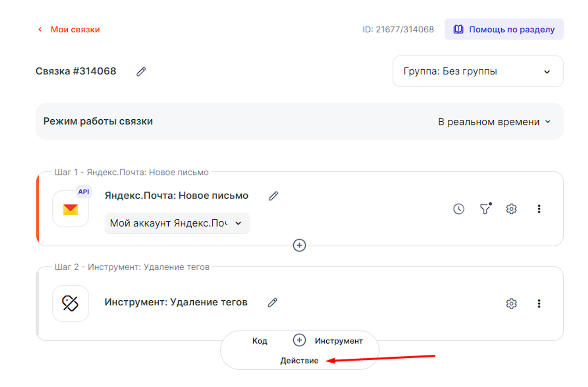
Task: Open settings gear for Удаление тегов step
Action: (x=511, y=304)
